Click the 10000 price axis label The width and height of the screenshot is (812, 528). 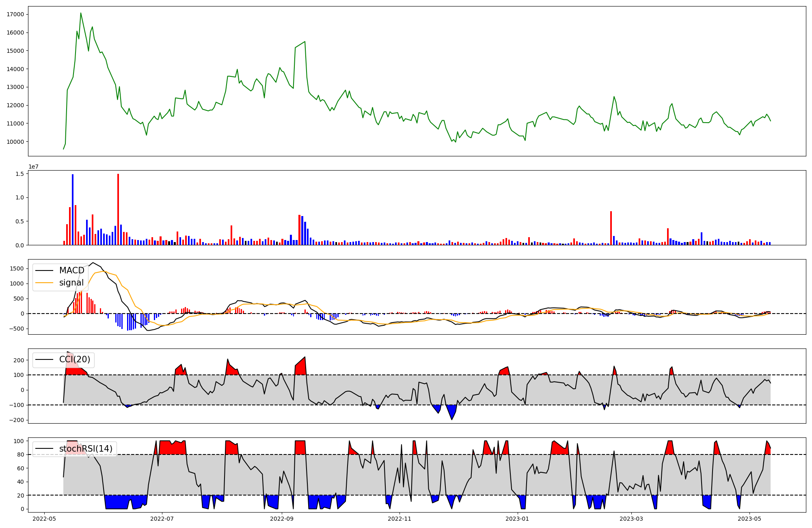[15, 142]
